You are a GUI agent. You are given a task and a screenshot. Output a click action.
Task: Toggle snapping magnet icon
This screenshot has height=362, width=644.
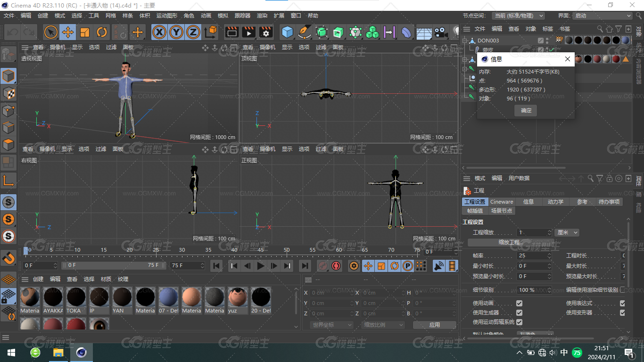pyautogui.click(x=8, y=257)
